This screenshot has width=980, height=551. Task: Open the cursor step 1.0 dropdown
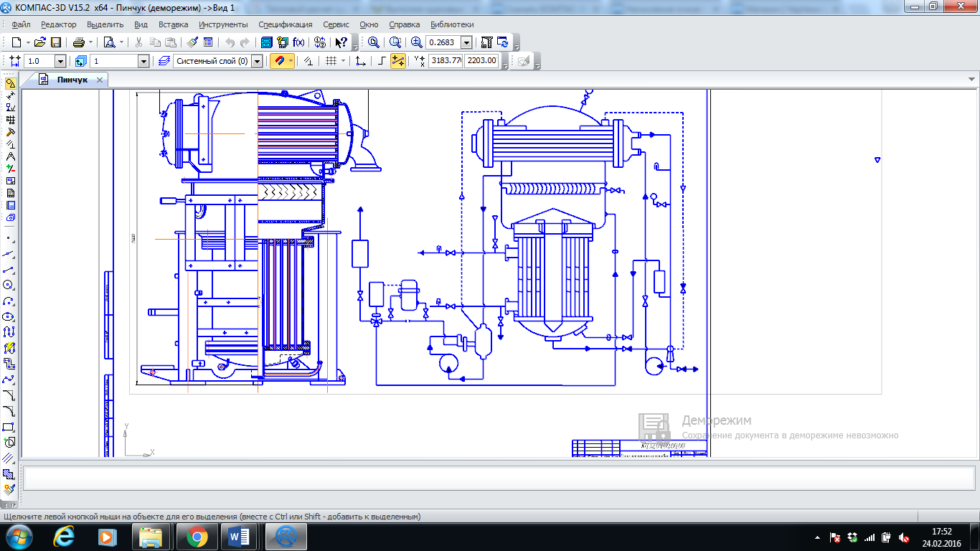pyautogui.click(x=60, y=62)
